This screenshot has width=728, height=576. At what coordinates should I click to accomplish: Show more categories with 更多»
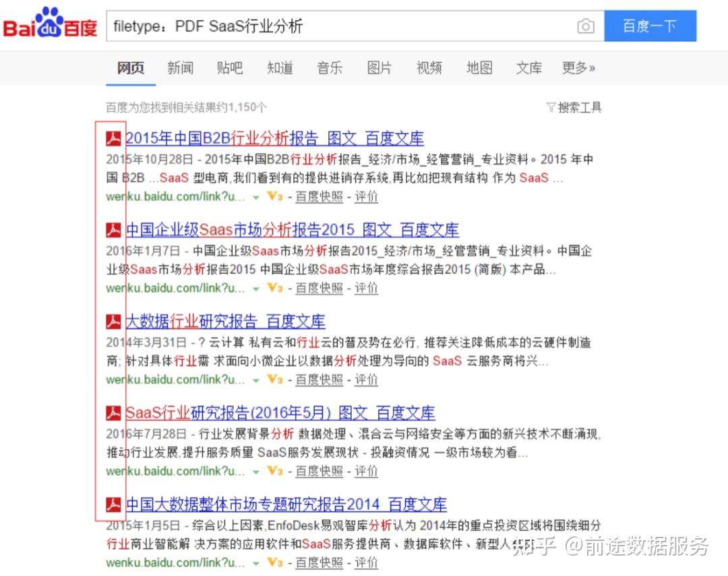(578, 68)
